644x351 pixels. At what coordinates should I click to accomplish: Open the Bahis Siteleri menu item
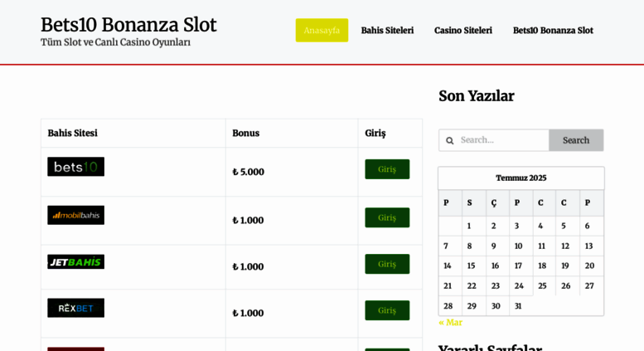[387, 31]
